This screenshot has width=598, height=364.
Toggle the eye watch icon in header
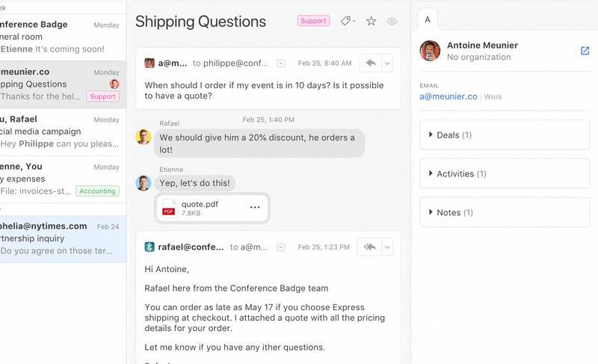tap(392, 22)
